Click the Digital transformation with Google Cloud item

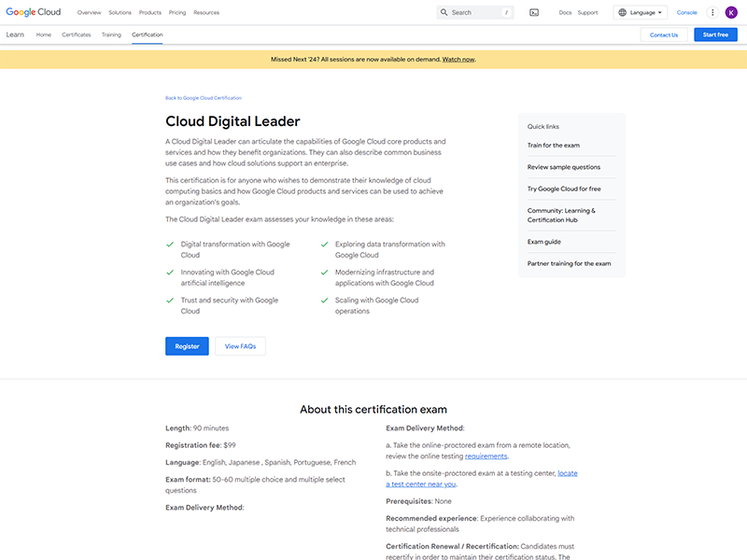pos(235,249)
